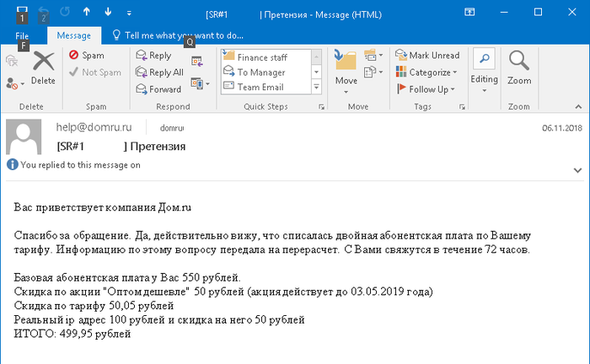The image size is (590, 364).
Task: Open the Categorize dropdown
Action: click(x=426, y=72)
